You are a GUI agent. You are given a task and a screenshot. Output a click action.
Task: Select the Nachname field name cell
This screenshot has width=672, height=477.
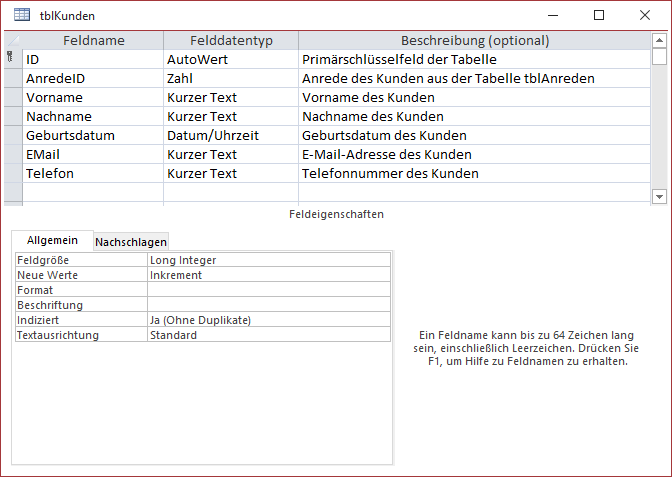click(x=93, y=116)
